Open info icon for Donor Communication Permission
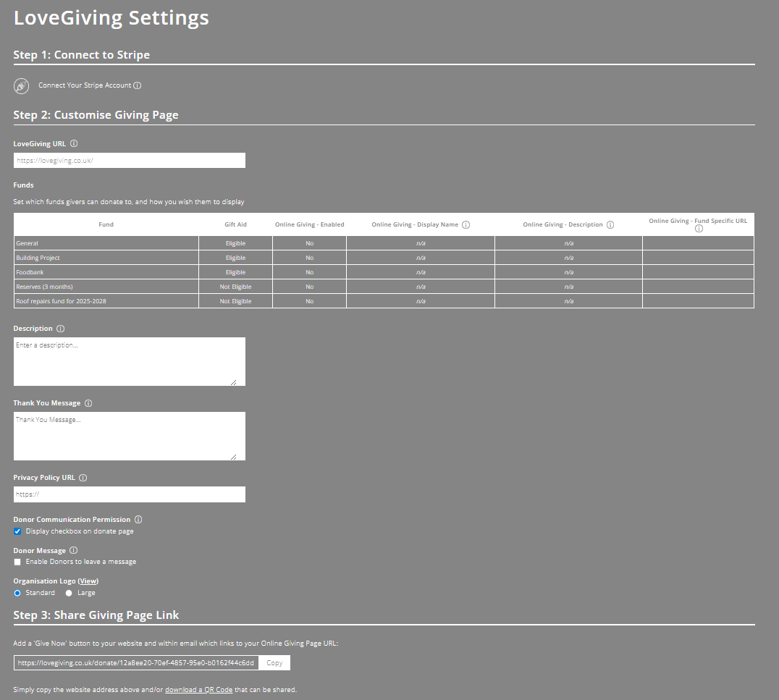This screenshot has width=779, height=700. click(x=138, y=520)
